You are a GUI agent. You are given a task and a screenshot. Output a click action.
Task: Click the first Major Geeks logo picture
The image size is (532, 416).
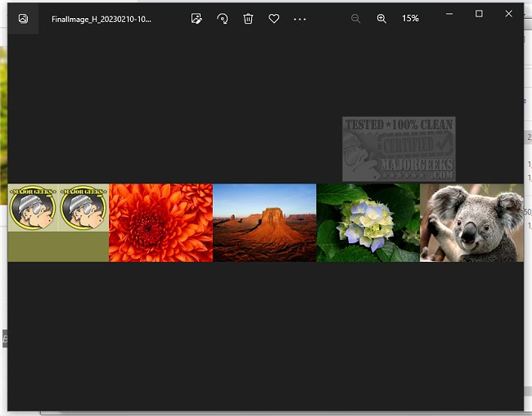(33, 208)
